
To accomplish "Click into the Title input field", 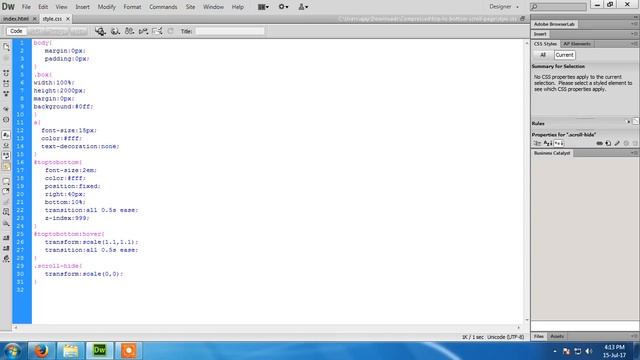I will tap(230, 31).
